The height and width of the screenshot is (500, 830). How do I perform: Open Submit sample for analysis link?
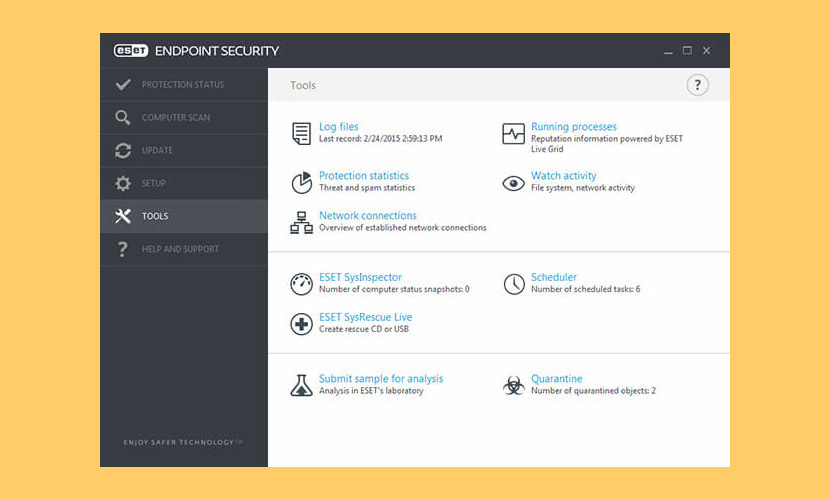point(381,379)
